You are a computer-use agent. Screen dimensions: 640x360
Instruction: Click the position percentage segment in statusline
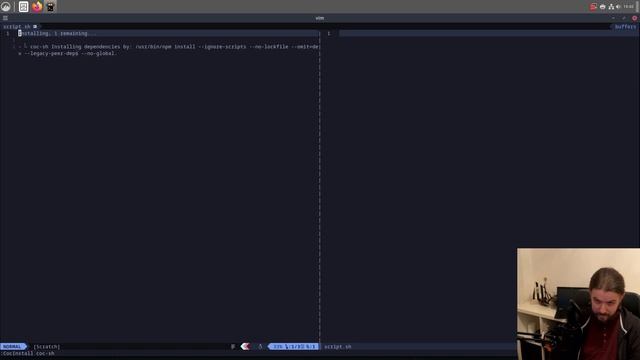[x=293, y=347]
